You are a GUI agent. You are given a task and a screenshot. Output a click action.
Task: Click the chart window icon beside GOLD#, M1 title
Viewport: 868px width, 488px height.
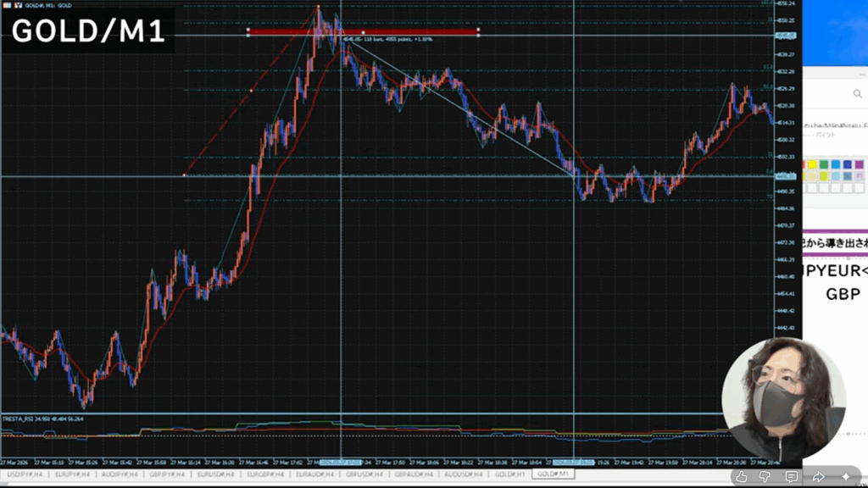18,5
